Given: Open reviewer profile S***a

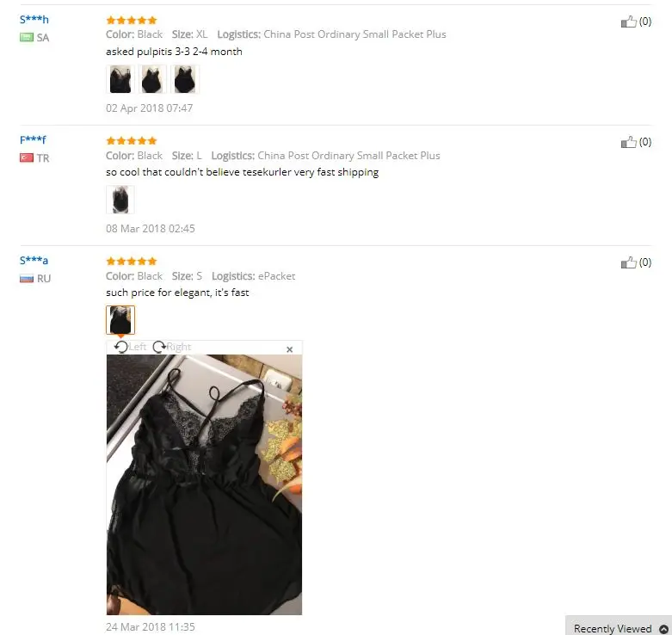Looking at the screenshot, I should pyautogui.click(x=34, y=260).
